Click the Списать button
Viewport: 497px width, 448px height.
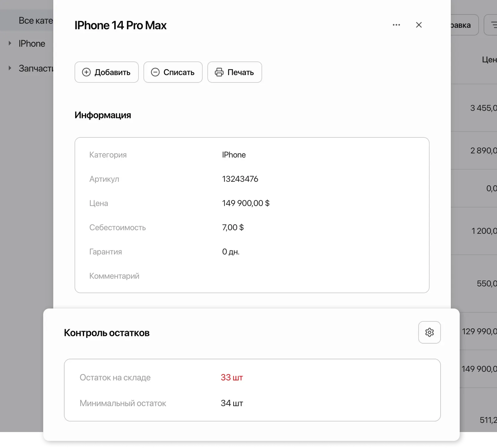coord(173,72)
